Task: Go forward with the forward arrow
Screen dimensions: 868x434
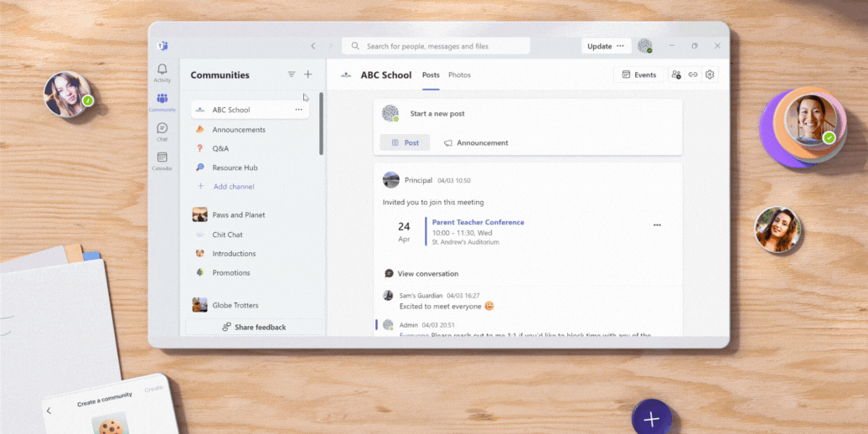Action: point(331,46)
